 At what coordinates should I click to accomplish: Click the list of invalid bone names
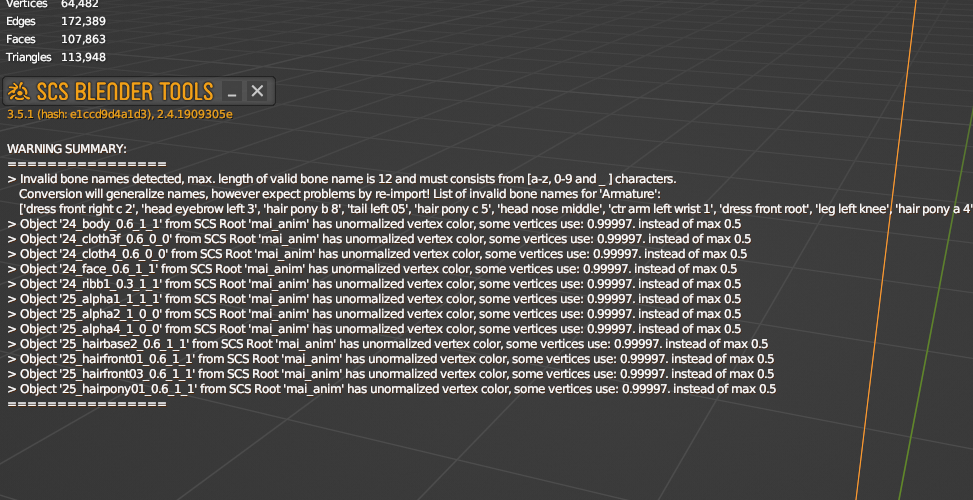(496, 209)
